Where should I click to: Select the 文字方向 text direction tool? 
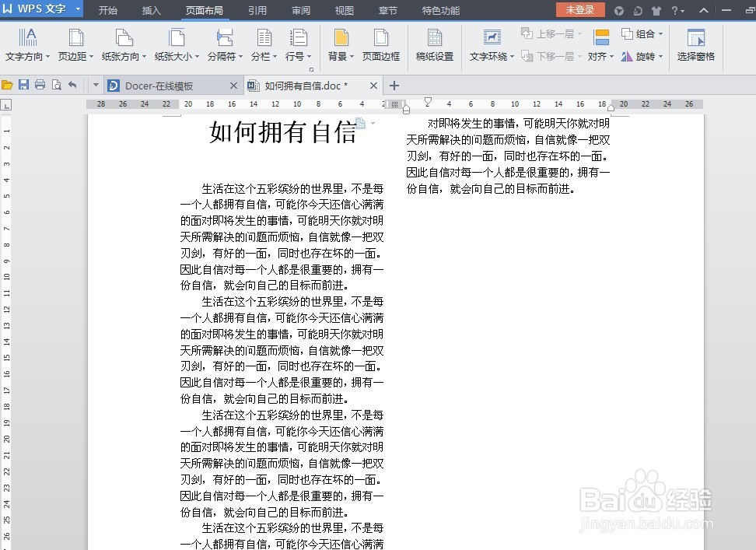[28, 44]
